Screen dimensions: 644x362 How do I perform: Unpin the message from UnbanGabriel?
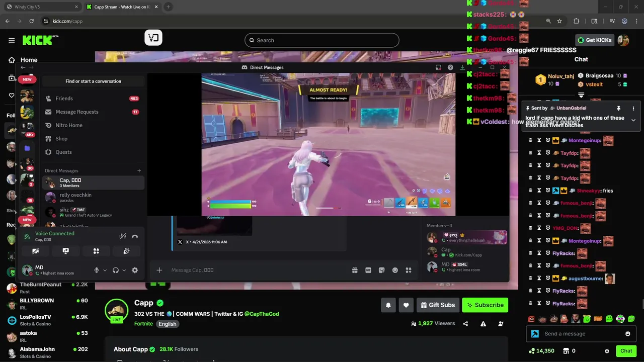click(x=619, y=108)
